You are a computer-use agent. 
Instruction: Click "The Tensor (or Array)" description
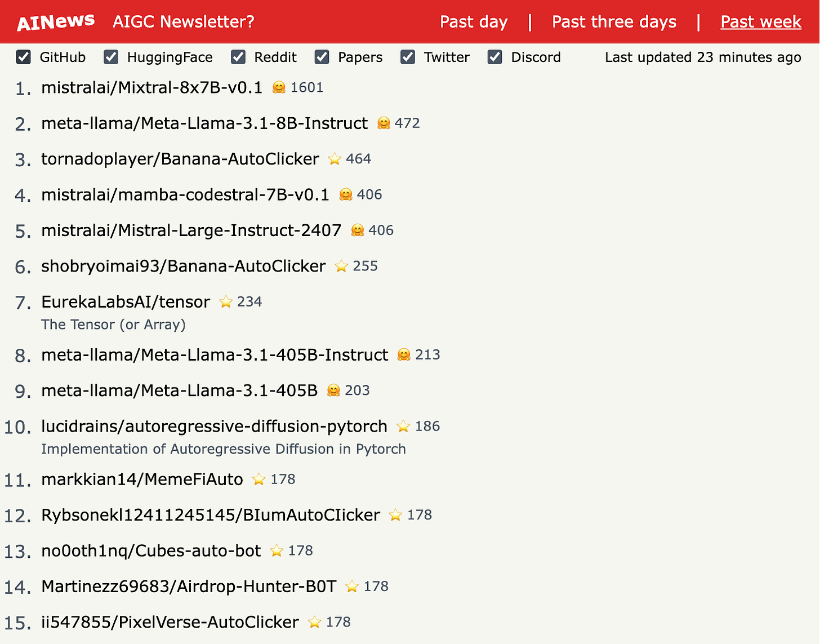(113, 325)
